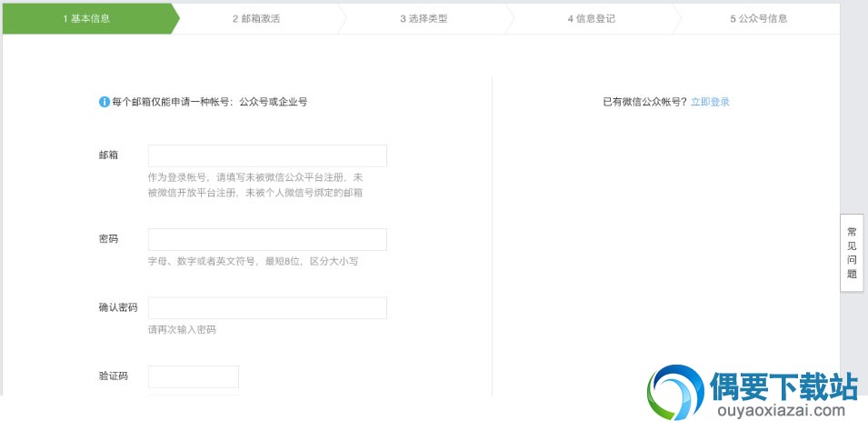Click the 邮箱 field label

pos(108,155)
